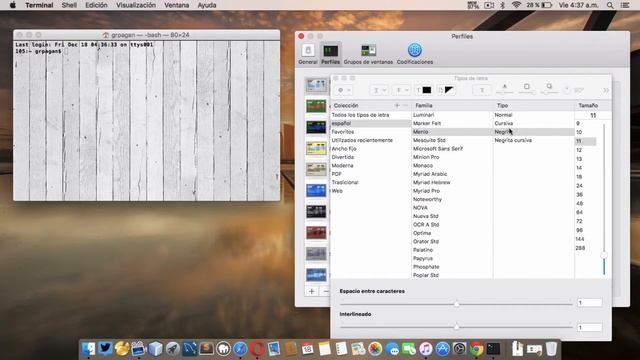Open Spotlight search in menu bar
The width and height of the screenshot is (640, 360).
610,5
